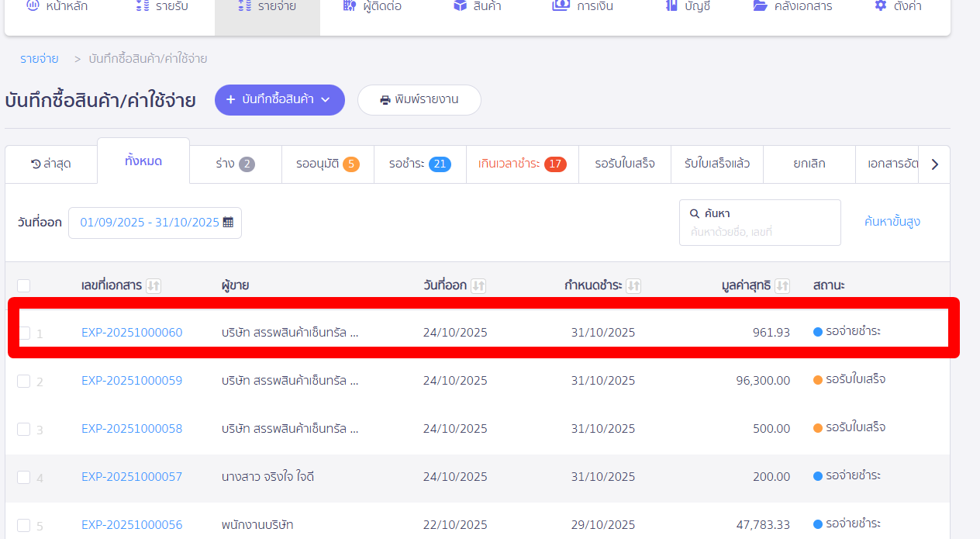This screenshot has width=980, height=539.
Task: Open the สินค้า products icon
Action: [457, 5]
